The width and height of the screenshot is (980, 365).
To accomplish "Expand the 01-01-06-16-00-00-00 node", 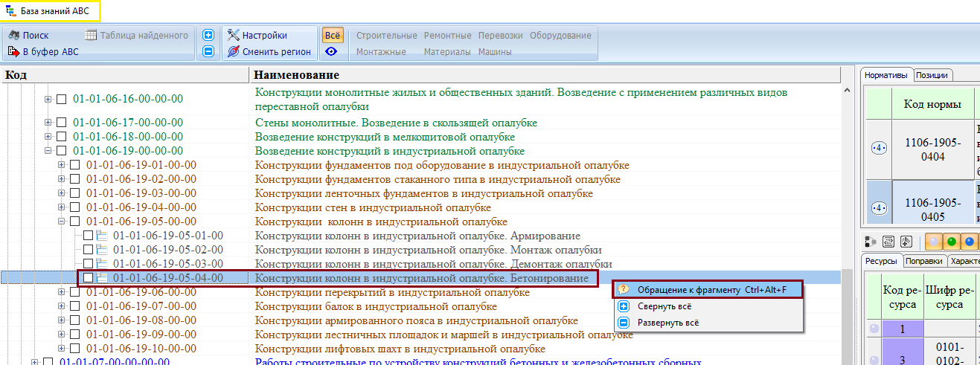I will pyautogui.click(x=48, y=99).
